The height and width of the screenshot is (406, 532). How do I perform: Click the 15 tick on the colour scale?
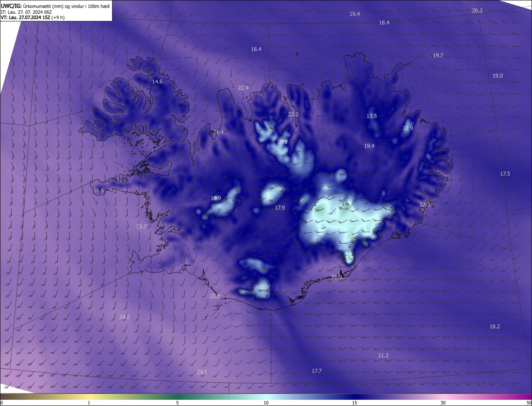355,403
